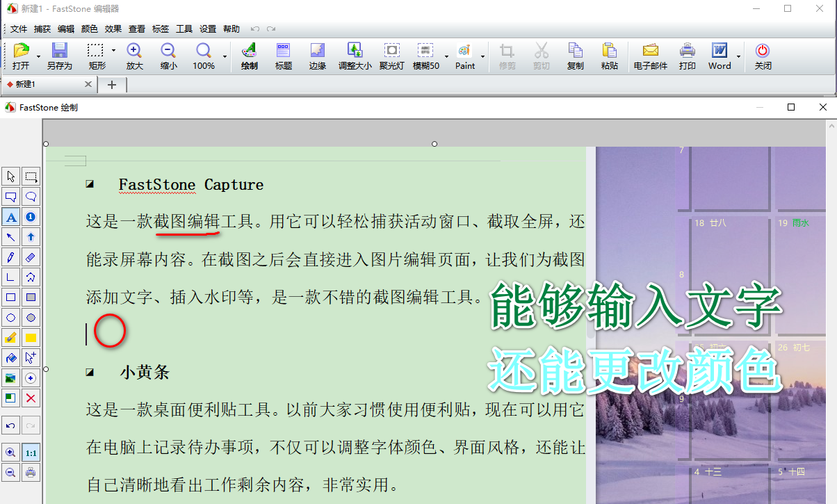
Task: Select the eraser tool in the side toolbar
Action: pyautogui.click(x=31, y=257)
